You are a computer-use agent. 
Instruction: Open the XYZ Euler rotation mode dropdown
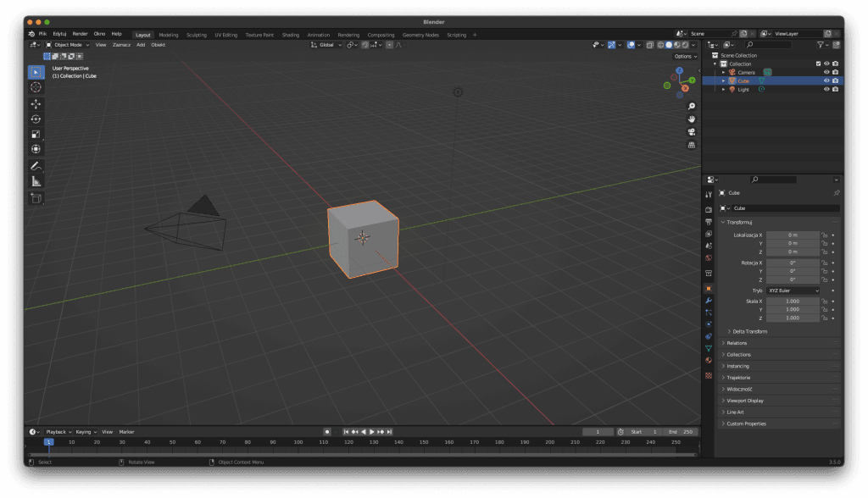point(793,290)
